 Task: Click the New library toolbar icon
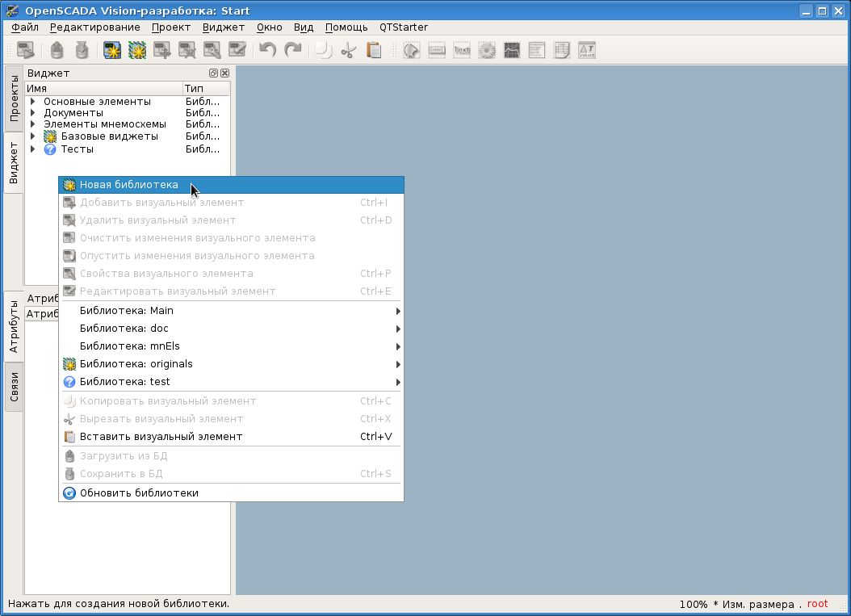[x=137, y=51]
